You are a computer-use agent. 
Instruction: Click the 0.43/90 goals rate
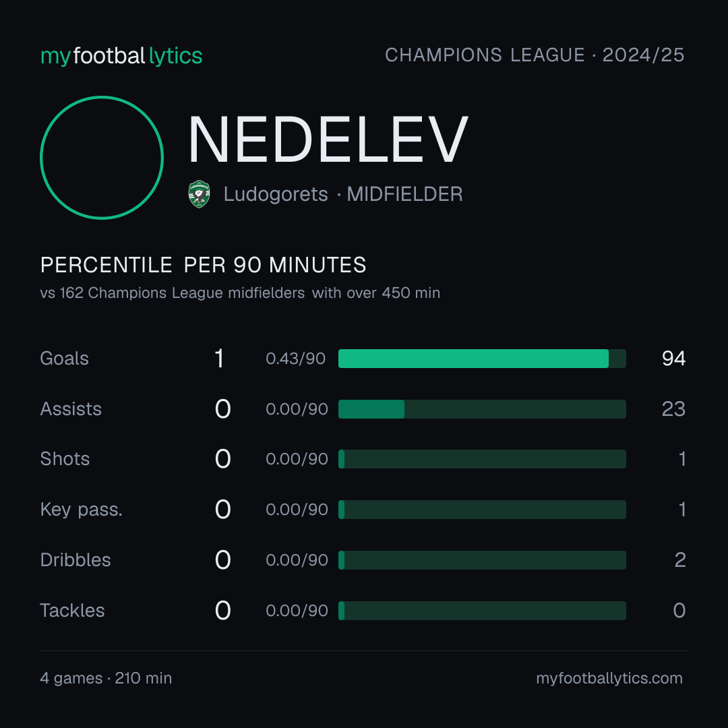coord(296,359)
